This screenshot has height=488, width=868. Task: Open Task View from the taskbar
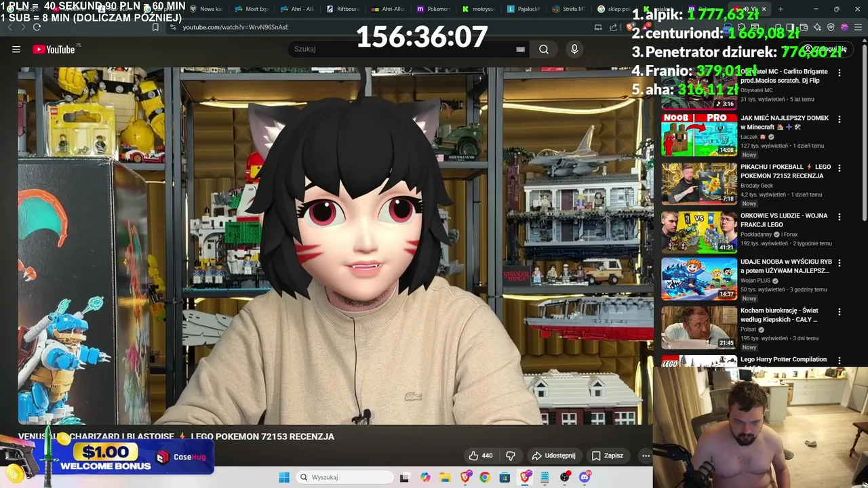405,477
